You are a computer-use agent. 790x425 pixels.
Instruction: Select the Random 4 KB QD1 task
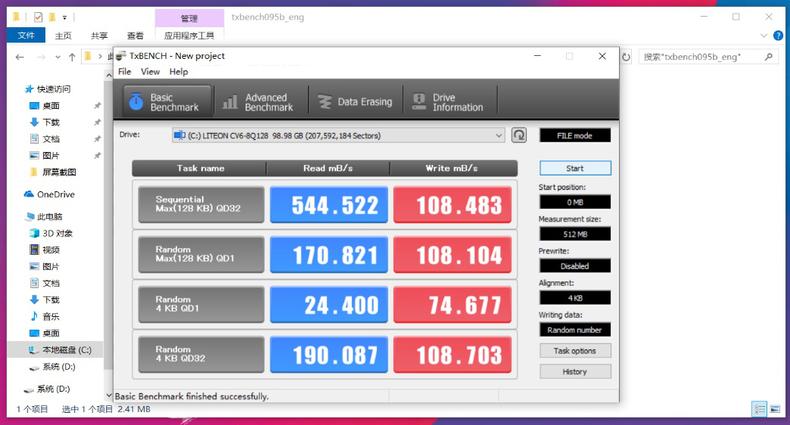(201, 304)
